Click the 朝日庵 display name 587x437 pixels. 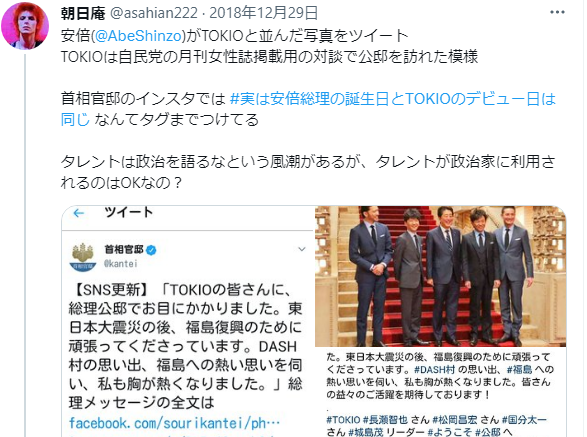pos(83,13)
